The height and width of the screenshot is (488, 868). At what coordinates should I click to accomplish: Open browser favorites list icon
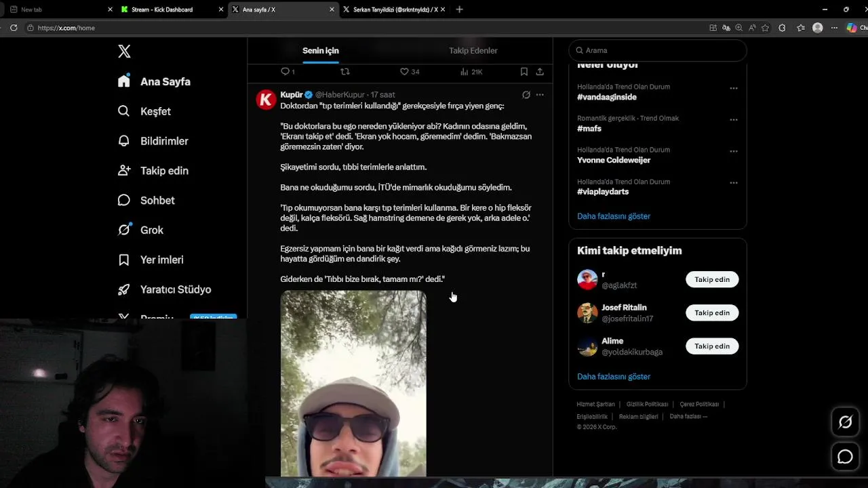pos(801,28)
